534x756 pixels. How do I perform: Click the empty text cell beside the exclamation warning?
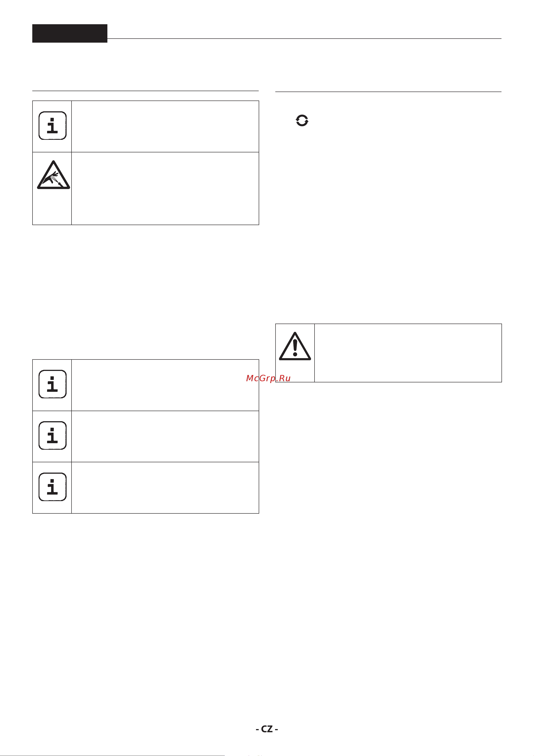click(408, 353)
